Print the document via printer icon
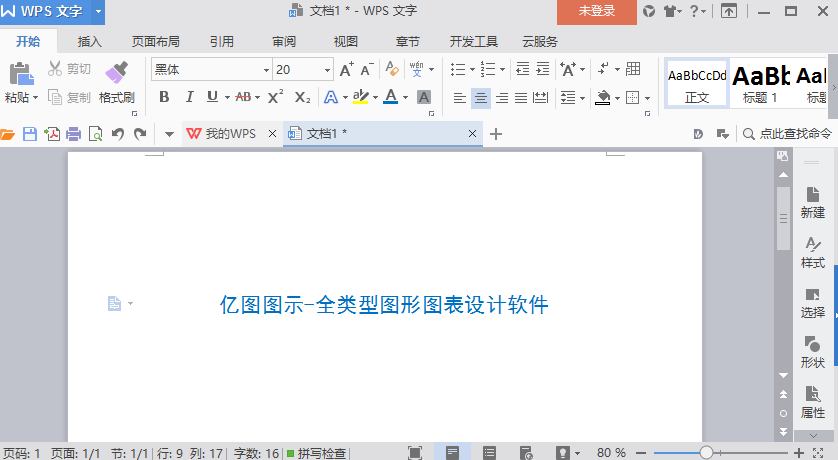The height and width of the screenshot is (460, 838). coord(74,134)
